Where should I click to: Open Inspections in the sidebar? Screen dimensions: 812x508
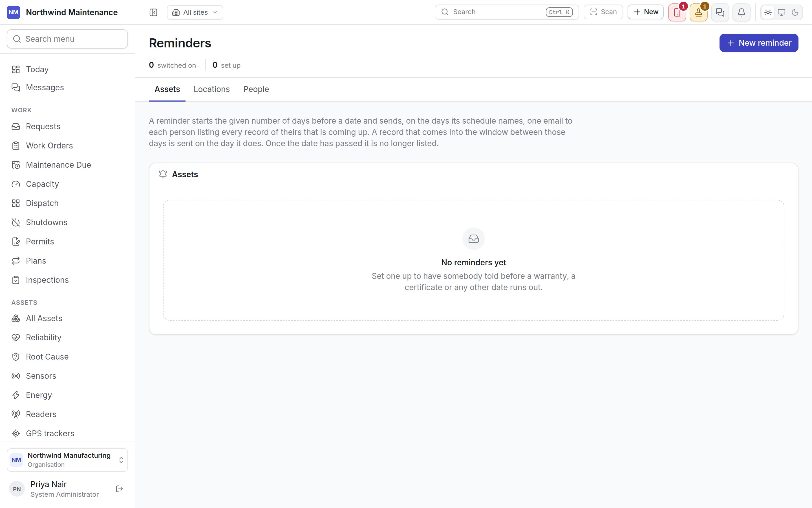pos(67,280)
